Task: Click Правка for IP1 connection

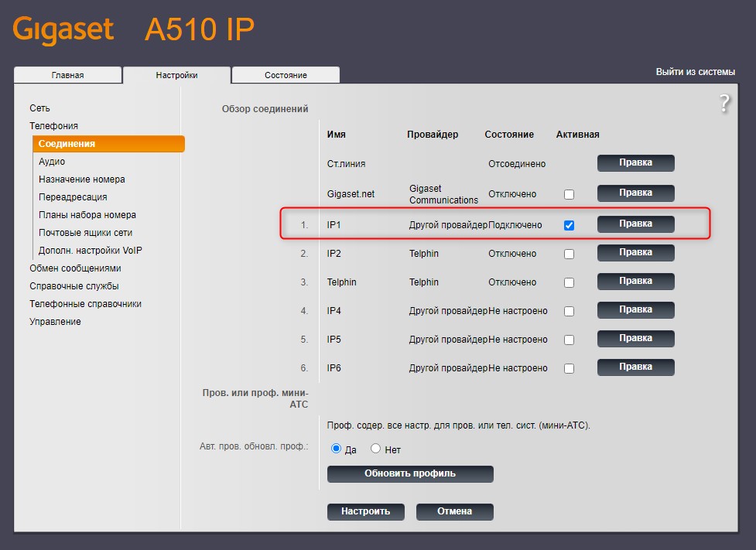Action: 635,224
